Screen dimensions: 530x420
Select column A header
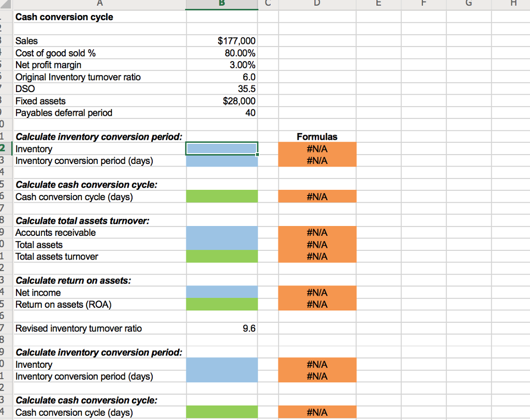tap(100, 4)
